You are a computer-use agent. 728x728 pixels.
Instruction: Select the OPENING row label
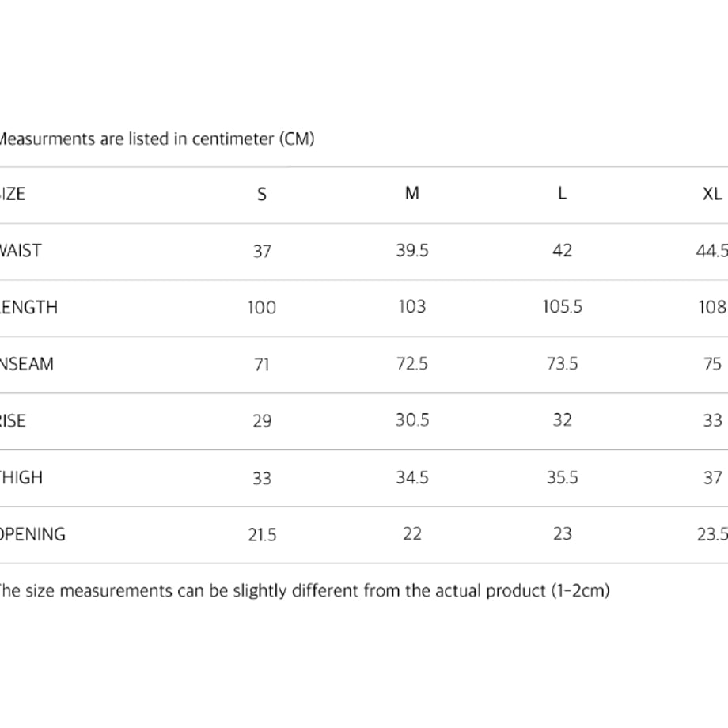click(x=32, y=534)
